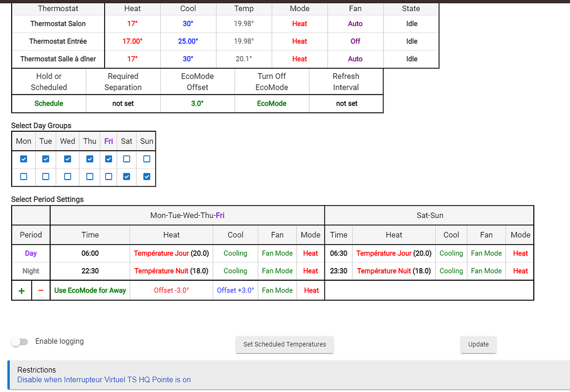Click Température Nuit (18.0) in Night row

[171, 271]
